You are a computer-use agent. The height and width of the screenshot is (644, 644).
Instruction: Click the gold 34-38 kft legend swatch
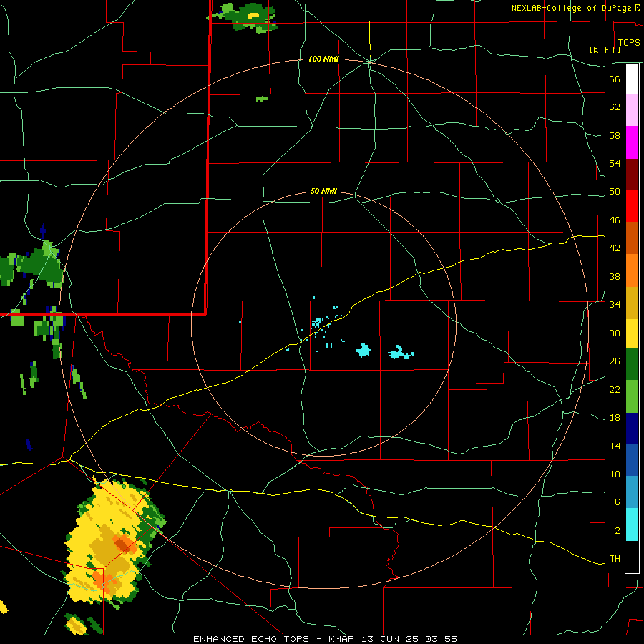[632, 303]
